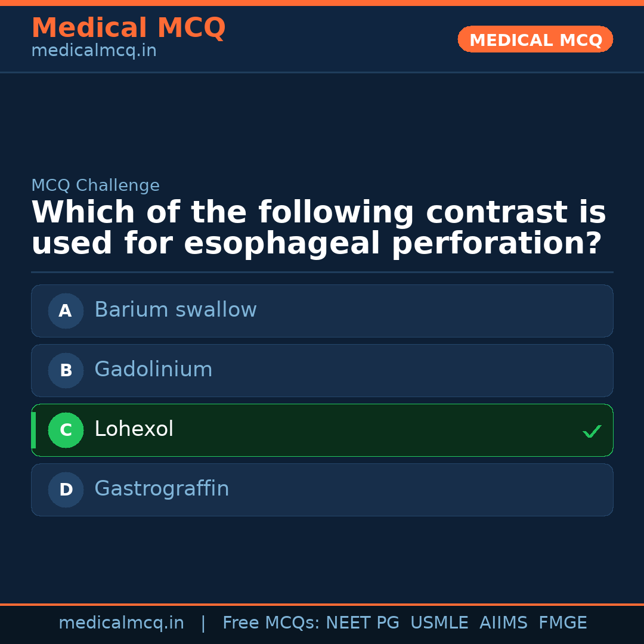Click the green highlight bar beside Lohexol
Image resolution: width=644 pixels, height=644 pixels.
coord(33,430)
